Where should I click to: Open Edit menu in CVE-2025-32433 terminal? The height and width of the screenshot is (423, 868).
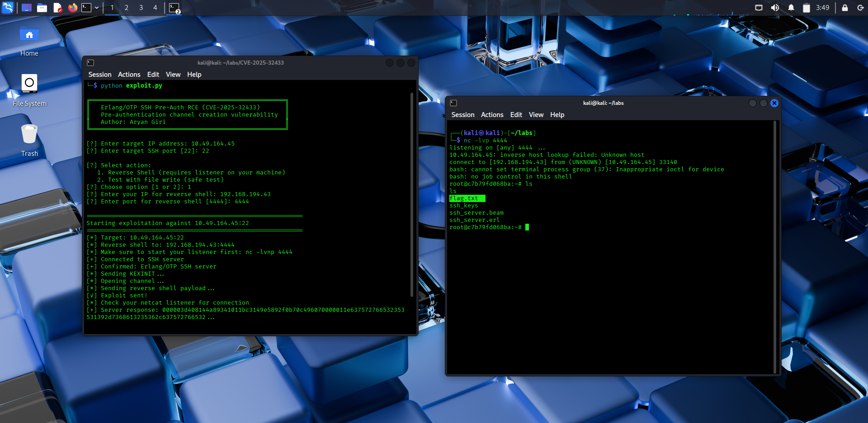tap(153, 75)
